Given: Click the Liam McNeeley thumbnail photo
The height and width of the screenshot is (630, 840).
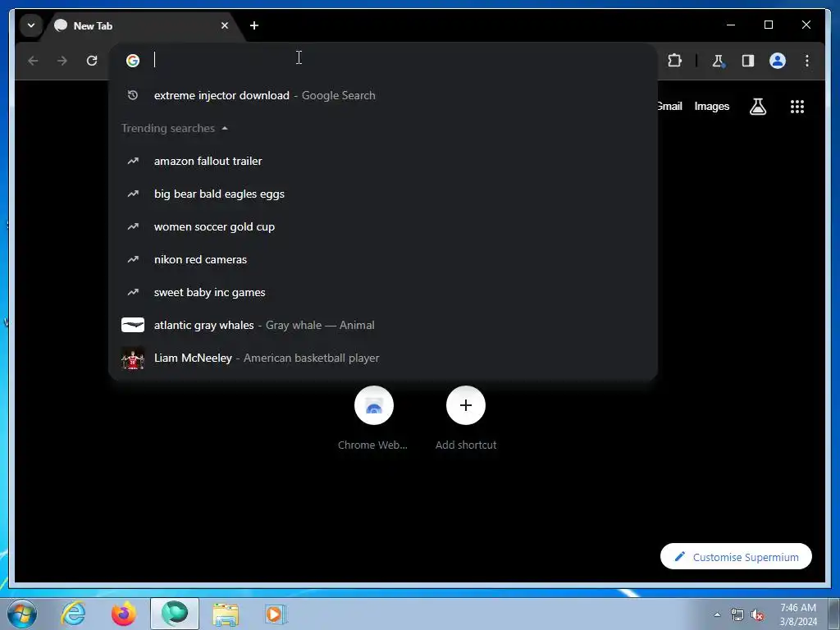Looking at the screenshot, I should pos(133,358).
